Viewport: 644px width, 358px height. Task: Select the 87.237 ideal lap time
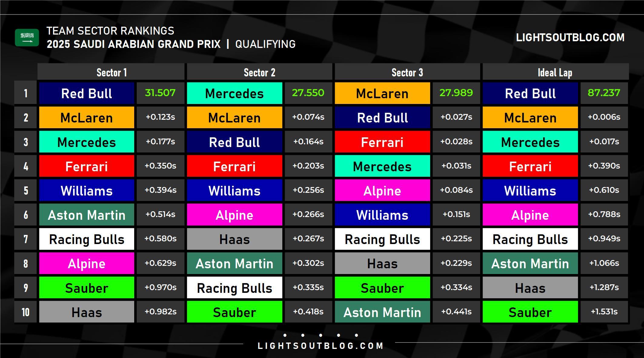604,93
